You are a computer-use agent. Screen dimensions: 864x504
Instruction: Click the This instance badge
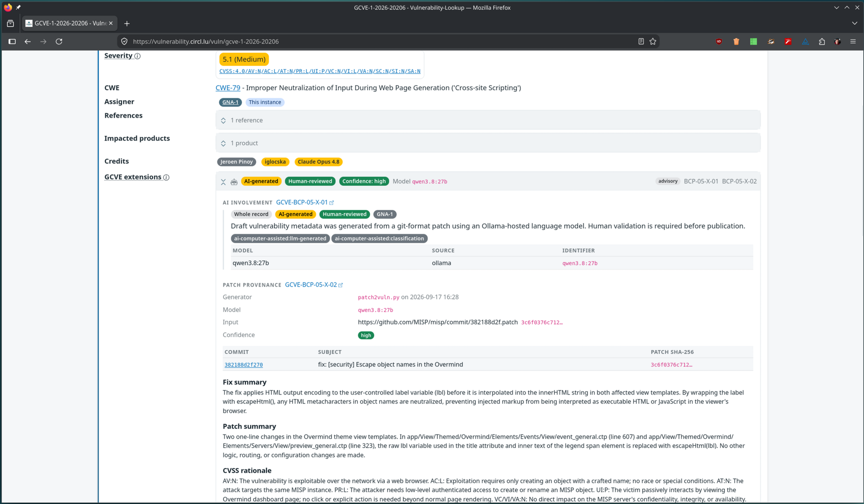[x=265, y=102]
